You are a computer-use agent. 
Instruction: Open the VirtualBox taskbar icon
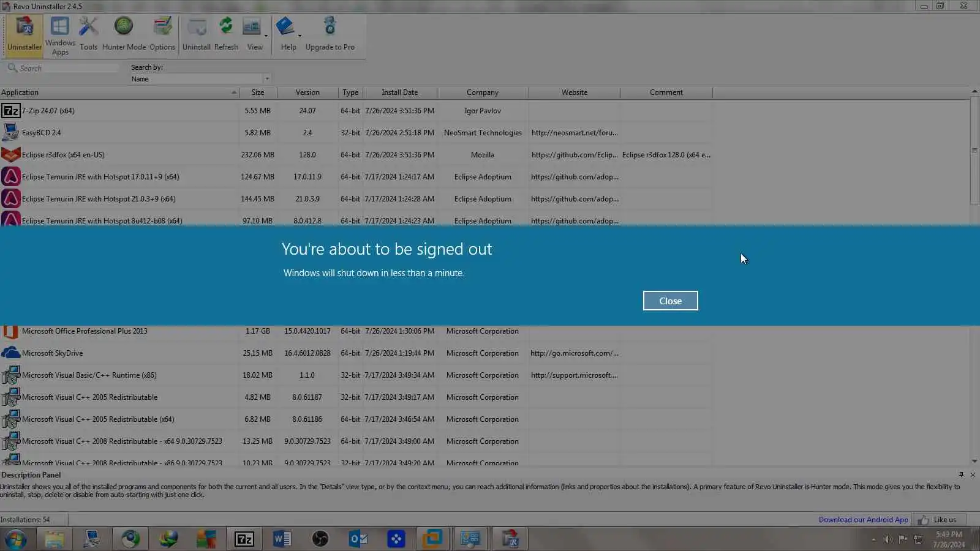pos(434,539)
